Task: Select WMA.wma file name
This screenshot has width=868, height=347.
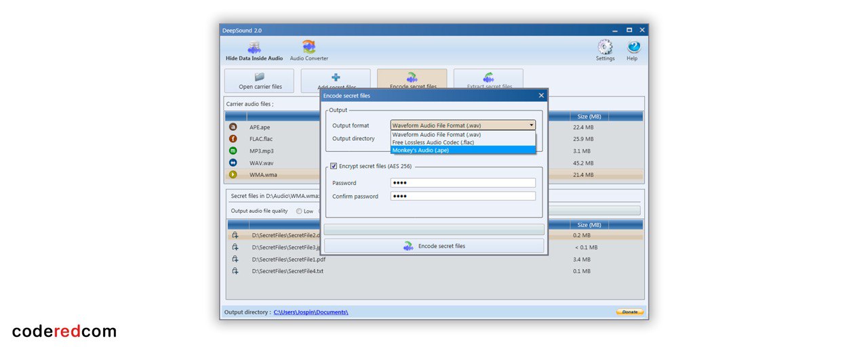Action: (263, 175)
